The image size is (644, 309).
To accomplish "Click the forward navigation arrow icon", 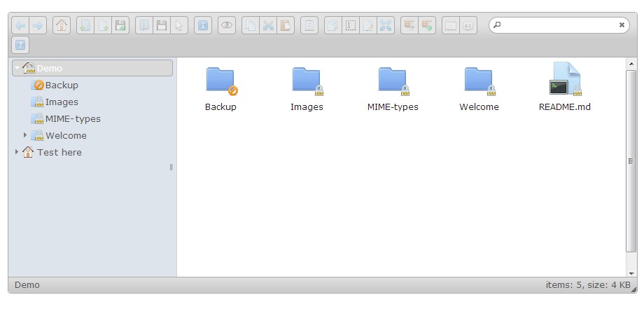I will point(38,26).
